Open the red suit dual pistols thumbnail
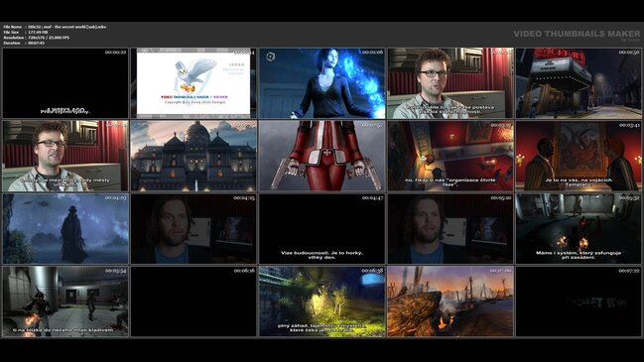Image resolution: width=644 pixels, height=362 pixels. (322, 156)
